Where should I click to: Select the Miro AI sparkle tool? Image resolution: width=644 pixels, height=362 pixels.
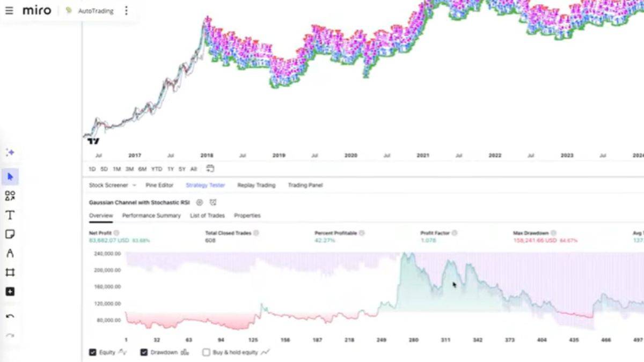tap(10, 153)
